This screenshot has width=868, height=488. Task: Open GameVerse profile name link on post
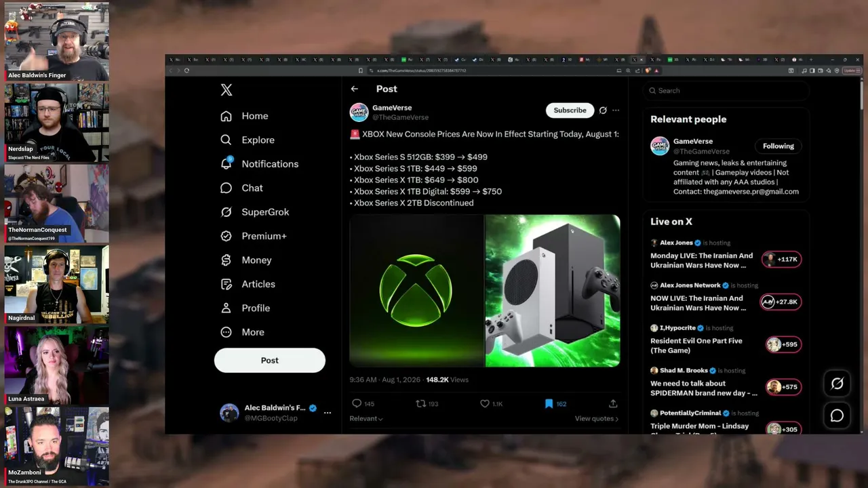[392, 108]
